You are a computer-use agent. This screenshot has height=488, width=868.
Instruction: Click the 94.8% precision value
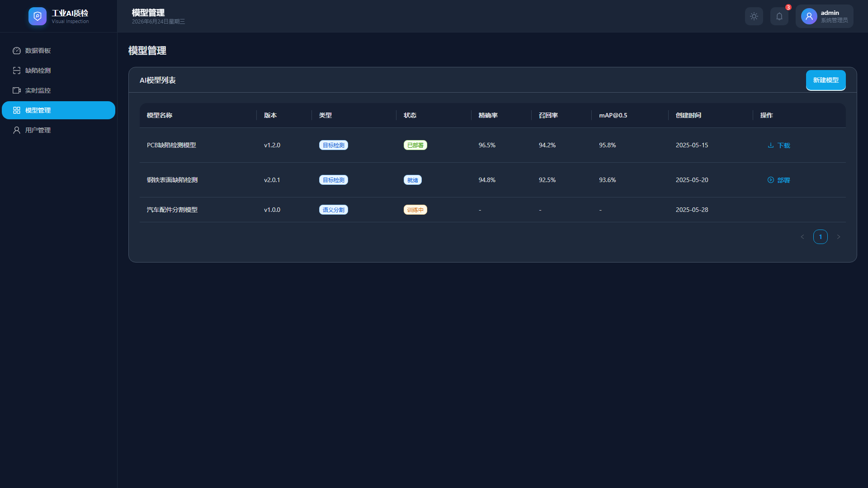487,180
